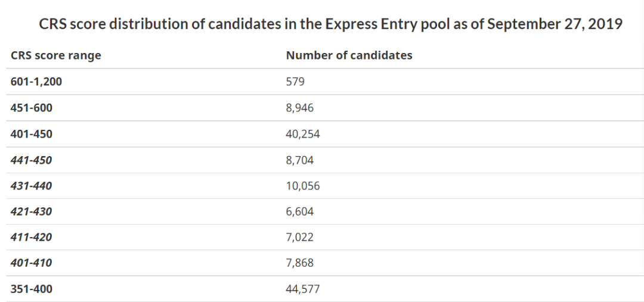Click the candidate count 40,254
The image size is (644, 302).
303,134
